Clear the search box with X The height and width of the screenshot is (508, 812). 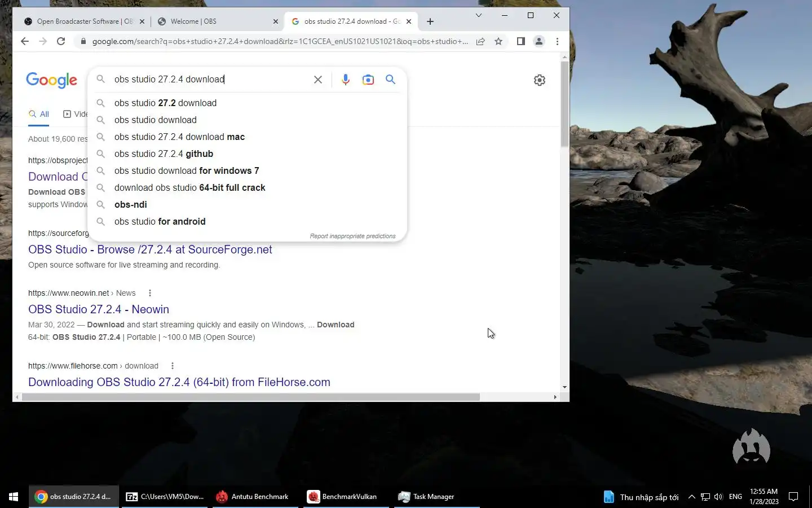[x=318, y=80]
